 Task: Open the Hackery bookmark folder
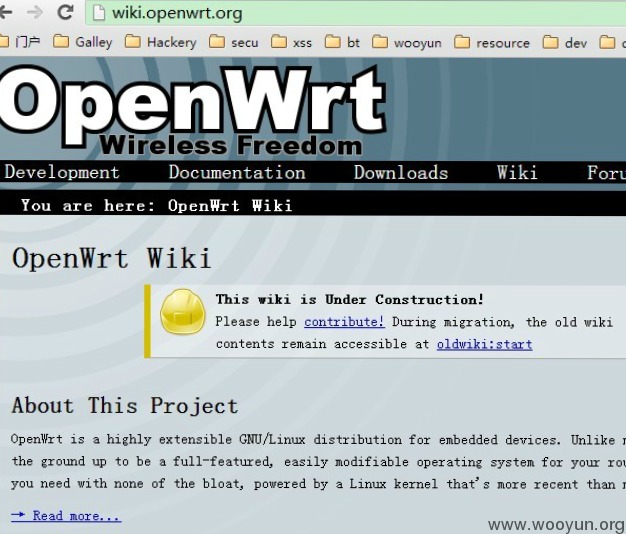[x=160, y=42]
